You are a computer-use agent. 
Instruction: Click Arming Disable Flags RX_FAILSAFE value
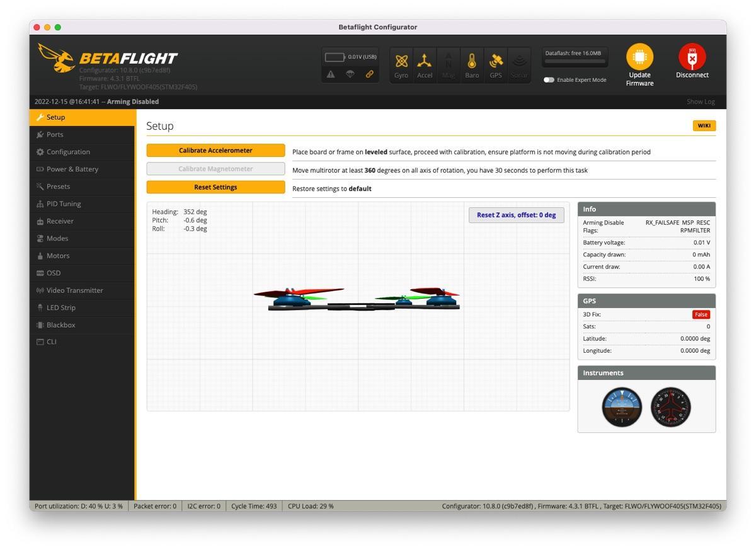tap(677, 226)
